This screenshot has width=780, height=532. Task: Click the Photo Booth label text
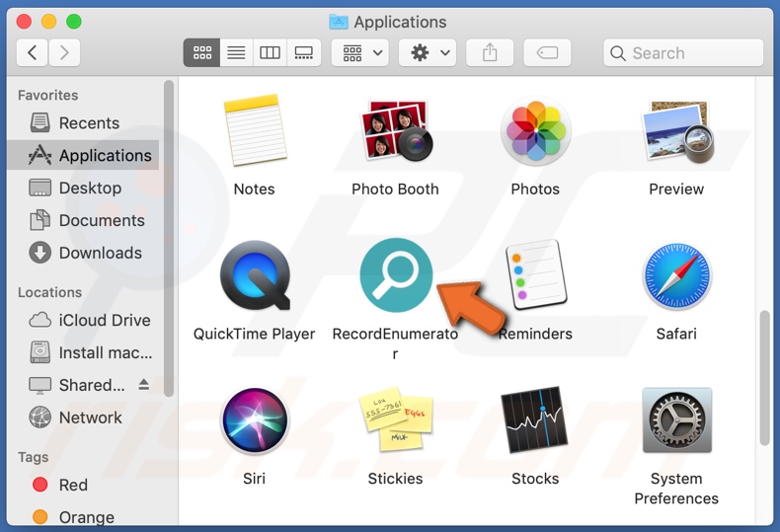point(396,190)
